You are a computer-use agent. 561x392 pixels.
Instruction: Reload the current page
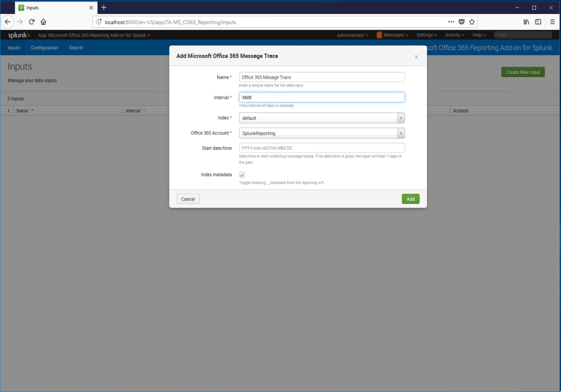pos(32,22)
